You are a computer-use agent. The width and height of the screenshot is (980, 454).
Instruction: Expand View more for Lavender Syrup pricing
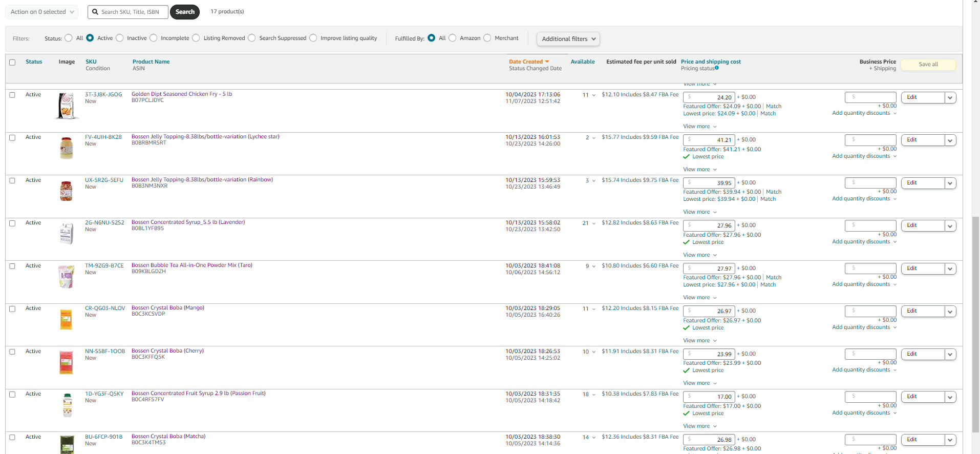tap(700, 255)
